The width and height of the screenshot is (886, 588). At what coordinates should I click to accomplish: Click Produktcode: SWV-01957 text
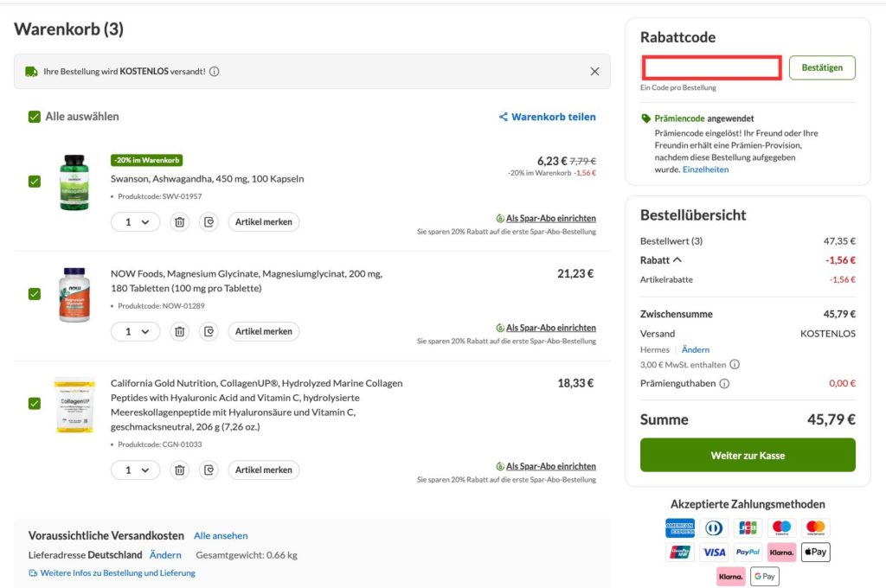coord(159,196)
